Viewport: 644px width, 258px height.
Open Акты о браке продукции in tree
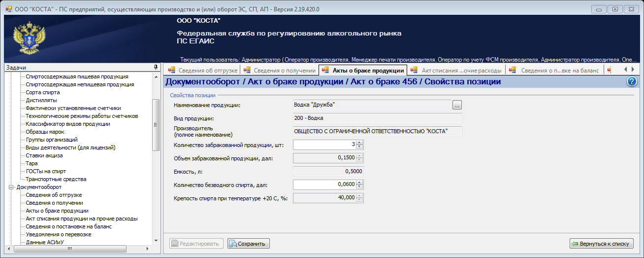57,211
